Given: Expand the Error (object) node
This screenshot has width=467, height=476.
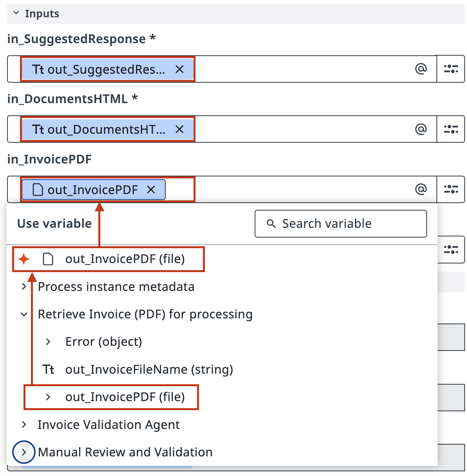Looking at the screenshot, I should pos(48,342).
